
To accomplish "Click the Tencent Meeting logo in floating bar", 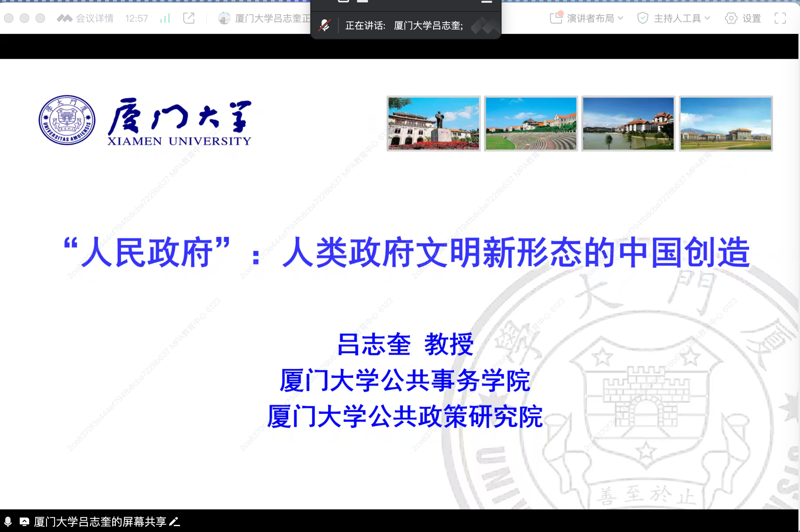I will (485, 26).
